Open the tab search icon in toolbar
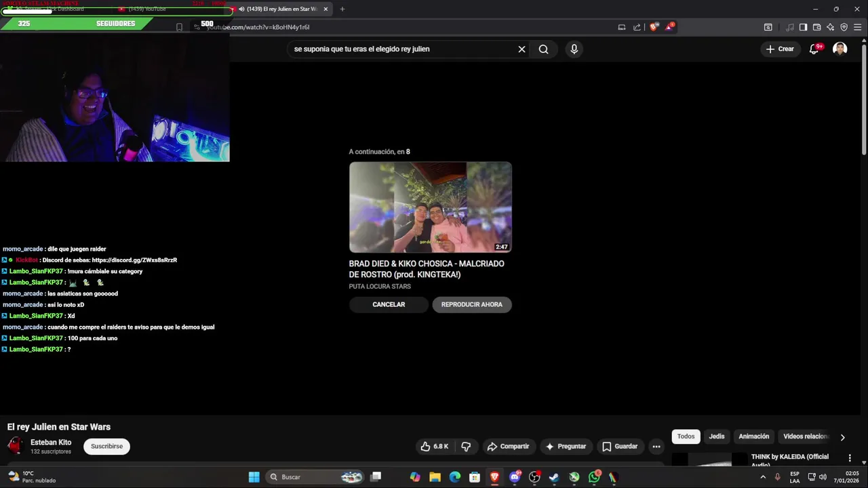The width and height of the screenshot is (868, 488). click(768, 27)
